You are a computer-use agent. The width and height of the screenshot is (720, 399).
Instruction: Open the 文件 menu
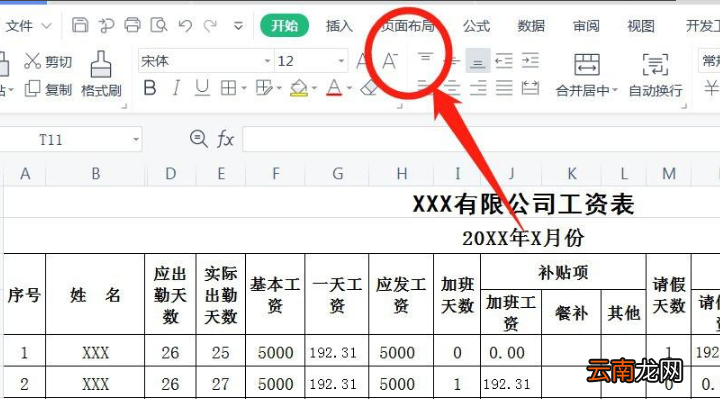28,26
